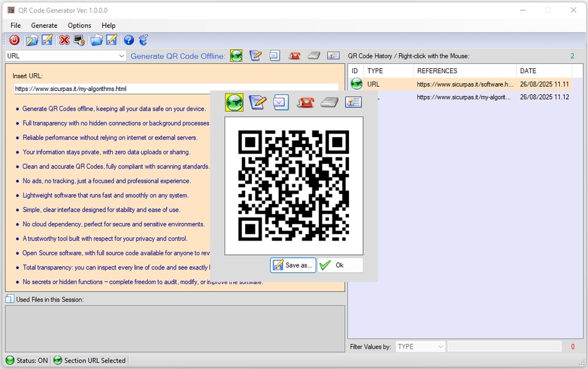Open the File menu
The image size is (588, 369).
point(15,25)
